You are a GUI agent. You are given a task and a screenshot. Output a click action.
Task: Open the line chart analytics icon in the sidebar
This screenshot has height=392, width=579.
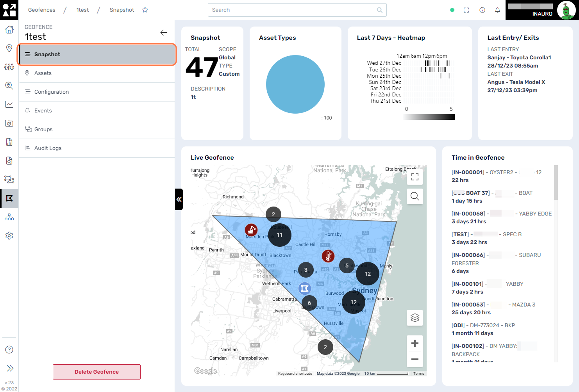pos(9,104)
